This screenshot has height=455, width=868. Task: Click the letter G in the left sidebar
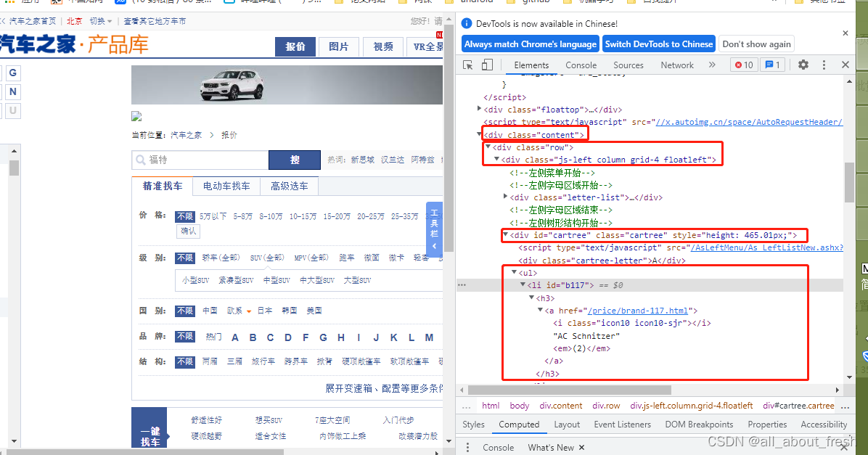(13, 73)
